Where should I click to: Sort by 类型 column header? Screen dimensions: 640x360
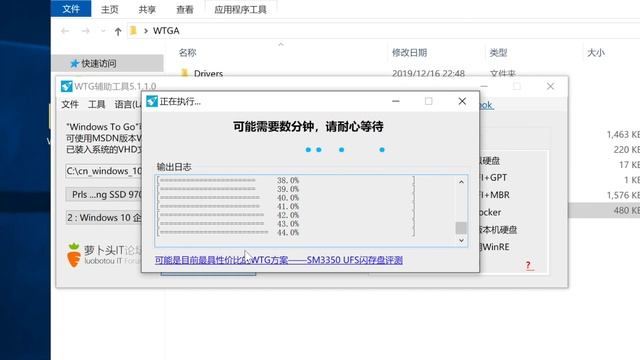click(498, 53)
